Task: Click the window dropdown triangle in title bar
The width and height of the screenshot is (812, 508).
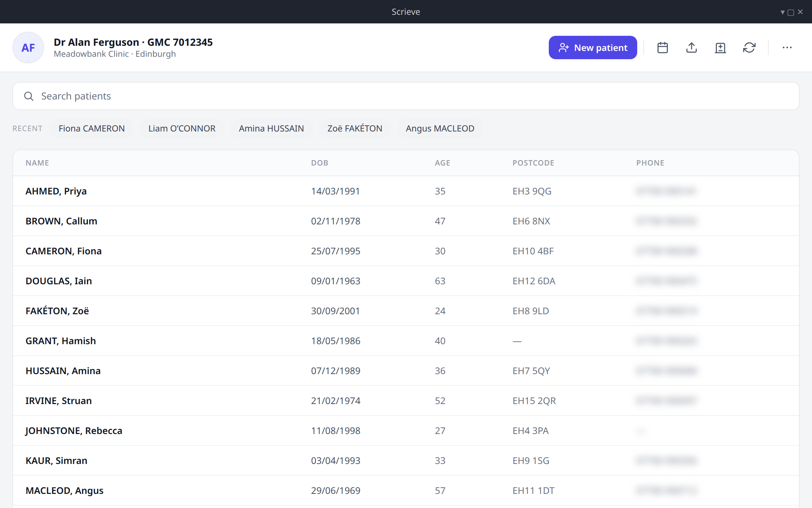Action: [x=782, y=12]
